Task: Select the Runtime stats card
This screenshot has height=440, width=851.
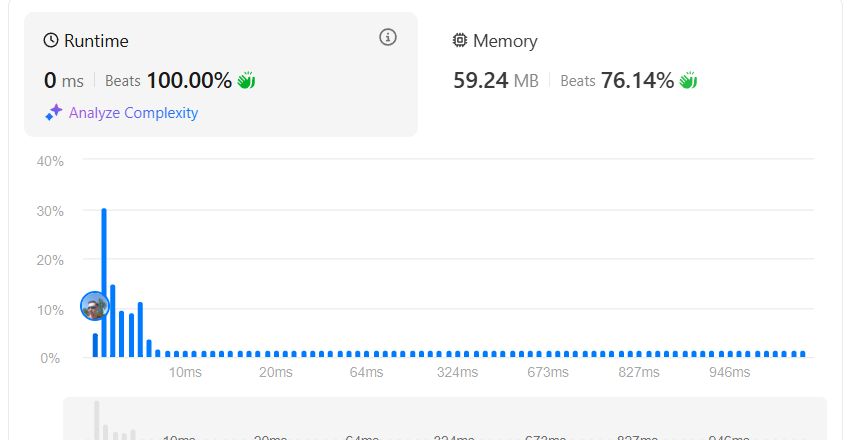Action: [x=221, y=74]
